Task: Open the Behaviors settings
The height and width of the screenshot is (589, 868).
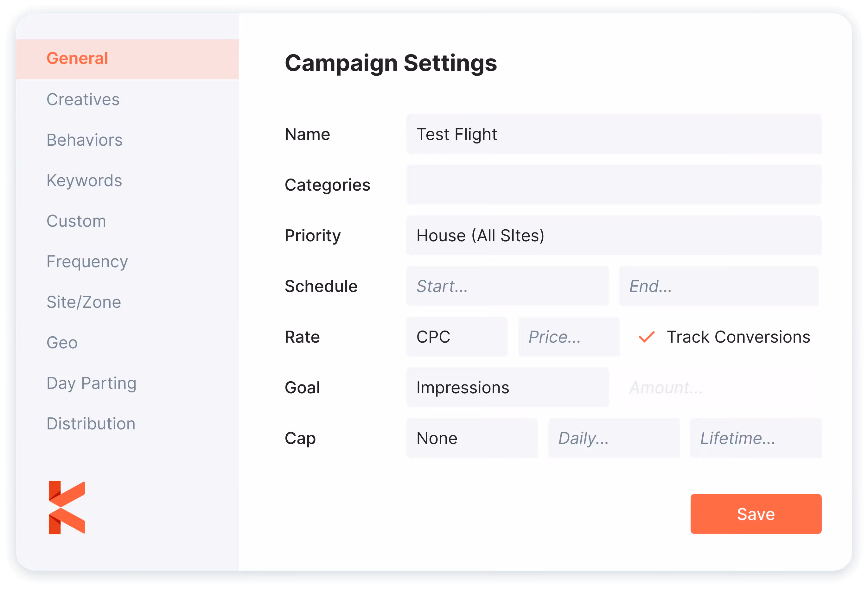Action: [84, 140]
